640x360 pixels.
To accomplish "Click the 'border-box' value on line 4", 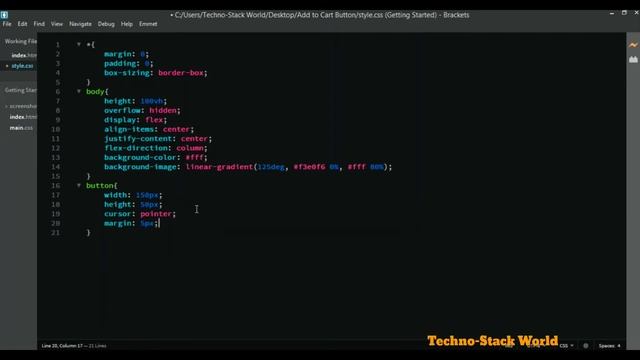I will (x=181, y=73).
